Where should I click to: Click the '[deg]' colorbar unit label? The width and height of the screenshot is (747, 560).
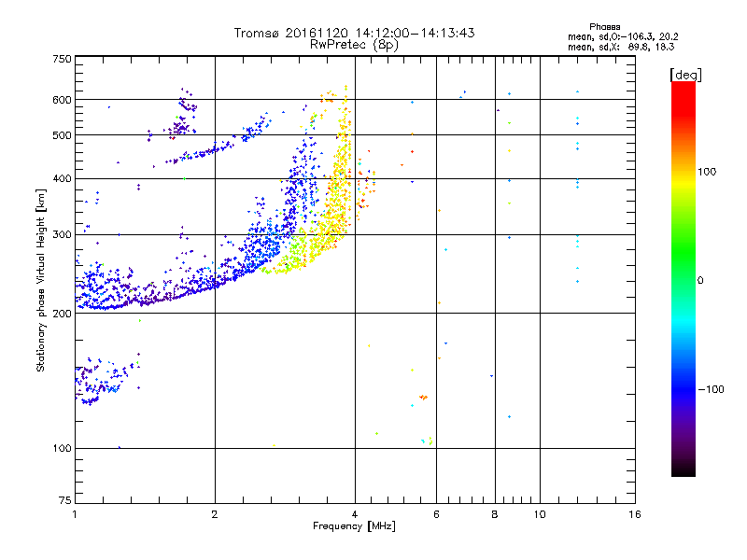pos(685,75)
